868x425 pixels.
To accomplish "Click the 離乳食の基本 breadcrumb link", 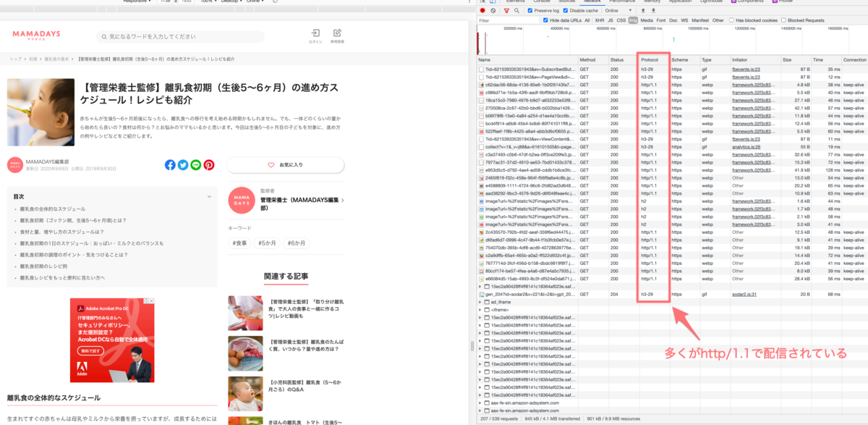I will [x=57, y=59].
